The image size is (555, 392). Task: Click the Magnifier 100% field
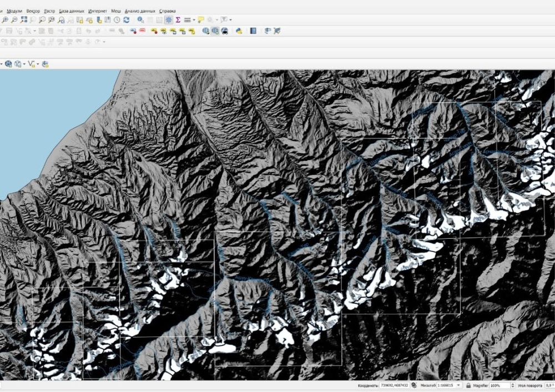tap(500, 385)
